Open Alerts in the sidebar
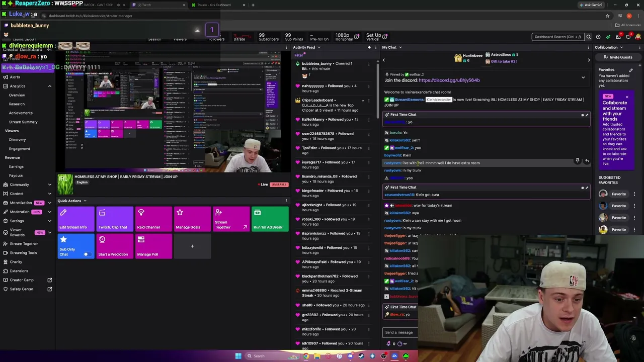Image resolution: width=644 pixels, height=362 pixels. [x=15, y=77]
